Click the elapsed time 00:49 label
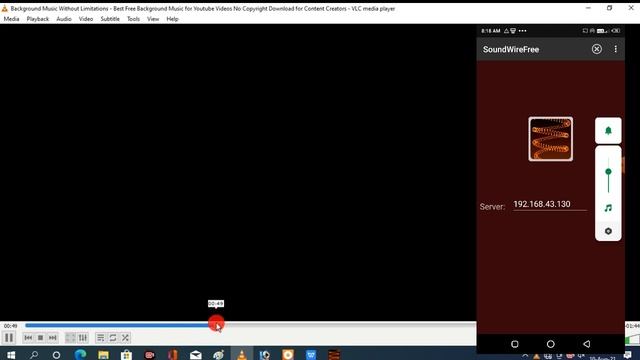640x360 pixels. (11, 326)
